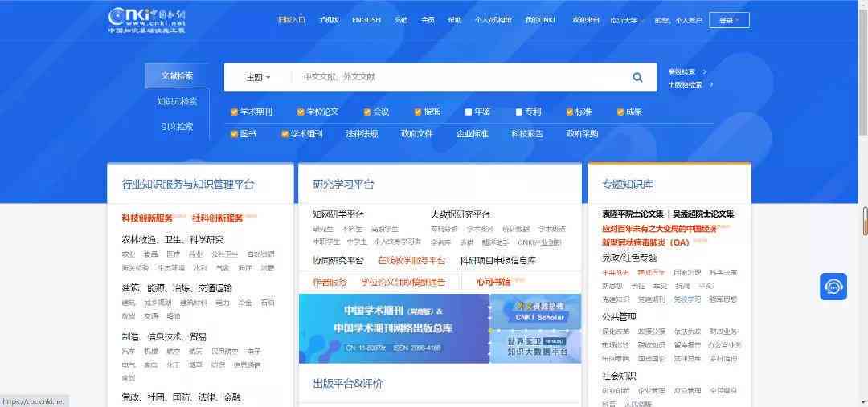Image resolution: width=868 pixels, height=407 pixels.
Task: Open 旧版入口 in the top navigation
Action: pyautogui.click(x=291, y=20)
